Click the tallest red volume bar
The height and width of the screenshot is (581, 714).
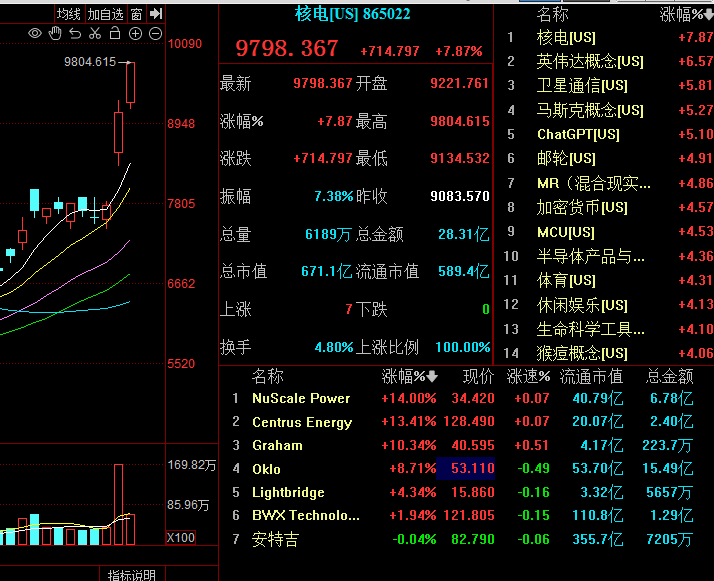tap(118, 505)
